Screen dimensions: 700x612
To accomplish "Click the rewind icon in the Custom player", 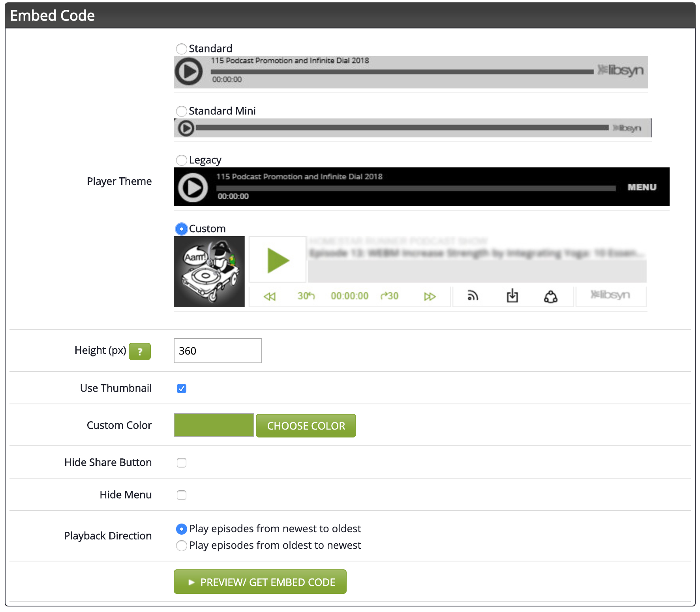I will click(270, 296).
